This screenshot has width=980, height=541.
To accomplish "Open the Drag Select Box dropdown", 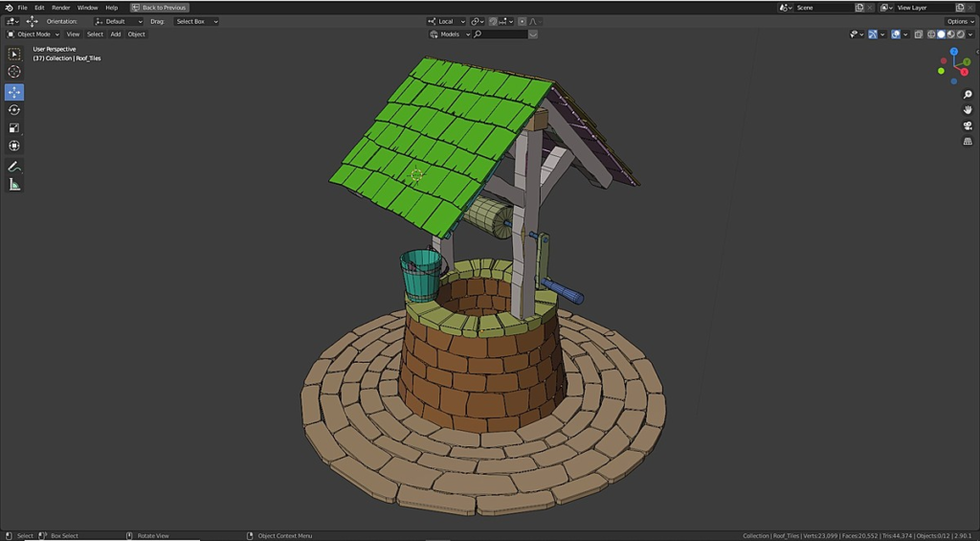I will [x=196, y=21].
